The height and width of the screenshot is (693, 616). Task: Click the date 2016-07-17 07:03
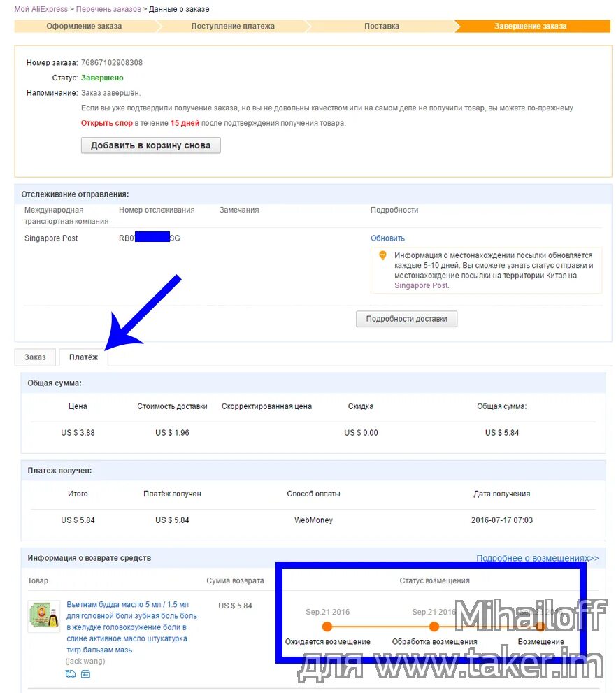point(502,520)
